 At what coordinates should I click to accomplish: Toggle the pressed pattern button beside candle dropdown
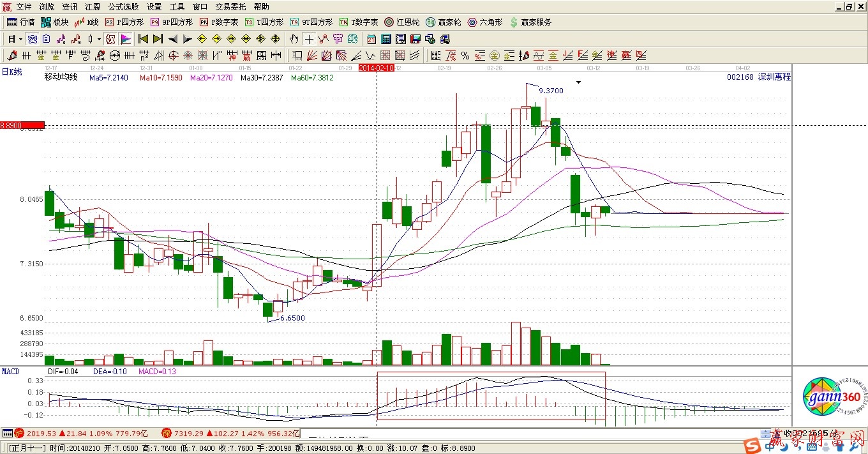click(x=110, y=39)
